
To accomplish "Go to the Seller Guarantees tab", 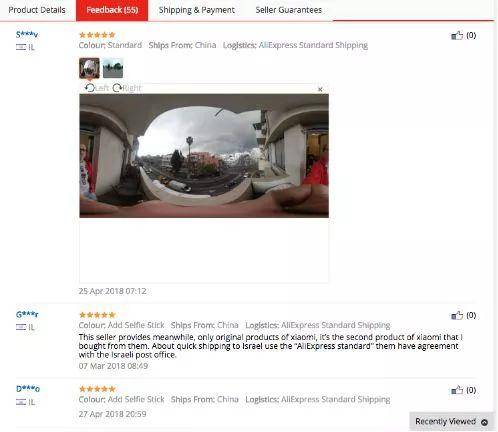I will 289,10.
